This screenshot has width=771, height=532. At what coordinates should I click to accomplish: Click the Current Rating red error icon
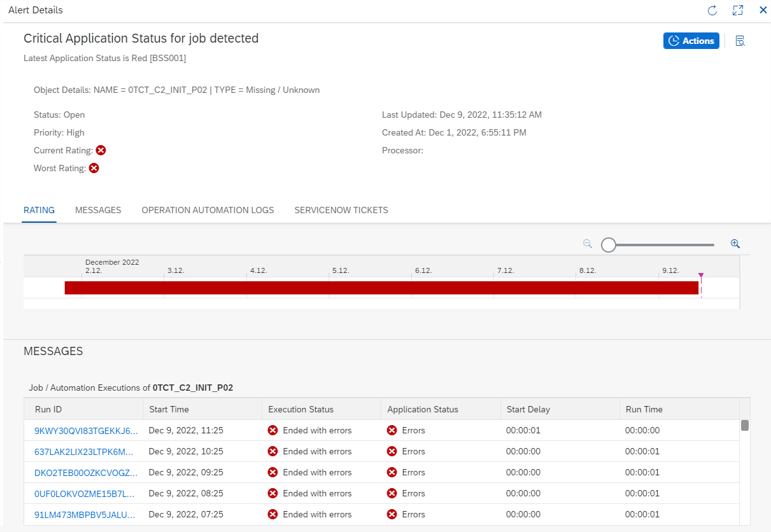point(101,150)
